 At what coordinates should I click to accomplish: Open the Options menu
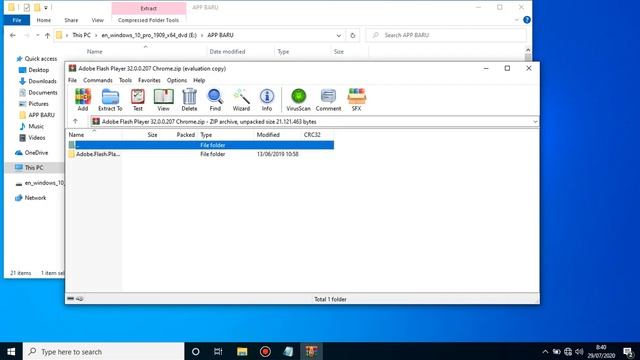[x=177, y=80]
